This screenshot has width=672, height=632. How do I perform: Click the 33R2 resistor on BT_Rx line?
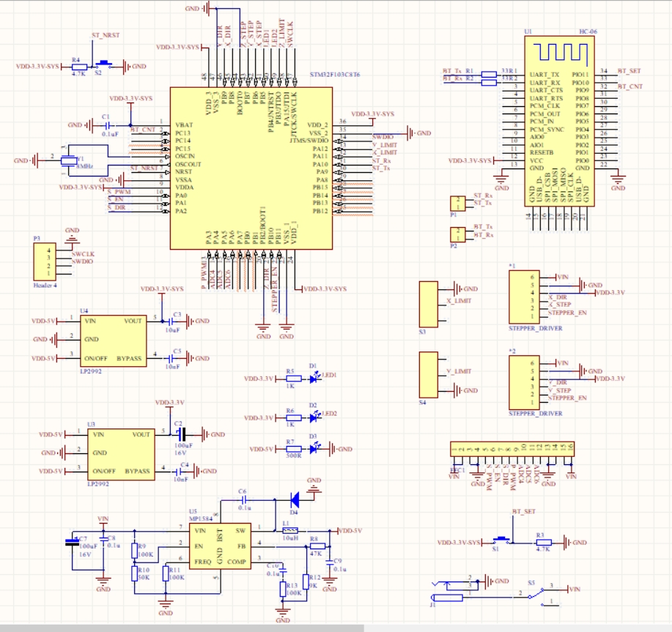click(489, 82)
